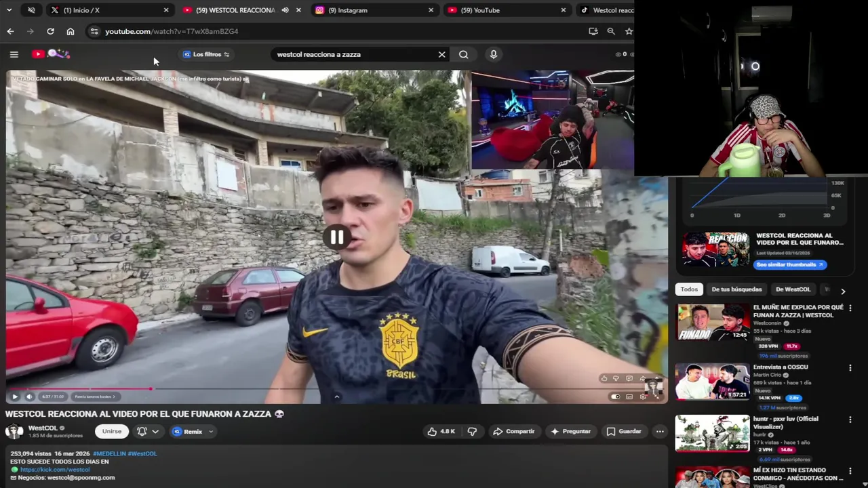Click See similar thumbnails button
This screenshot has width=868, height=488.
click(789, 265)
